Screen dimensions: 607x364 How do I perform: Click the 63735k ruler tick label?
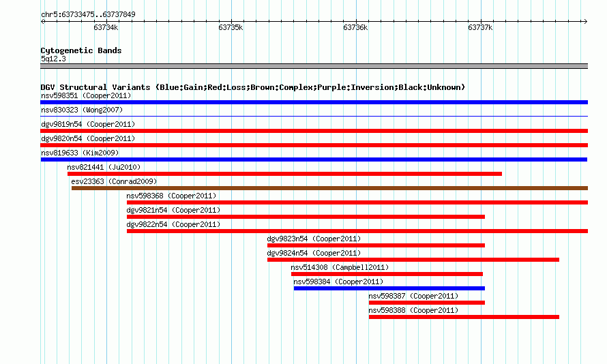231,27
